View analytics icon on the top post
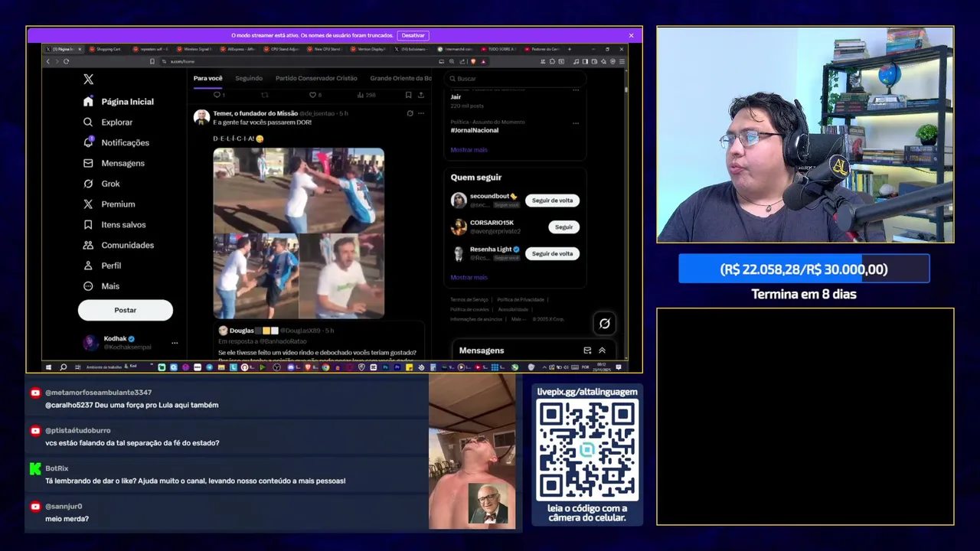Image resolution: width=980 pixels, height=551 pixels. coord(361,95)
